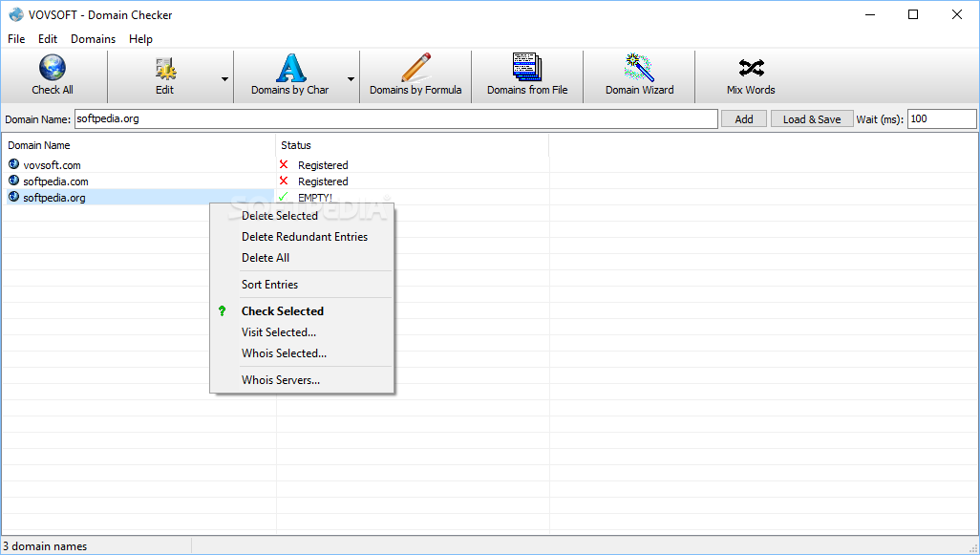Open the Edit menu in menu bar
Image resolution: width=980 pixels, height=555 pixels.
pos(48,39)
